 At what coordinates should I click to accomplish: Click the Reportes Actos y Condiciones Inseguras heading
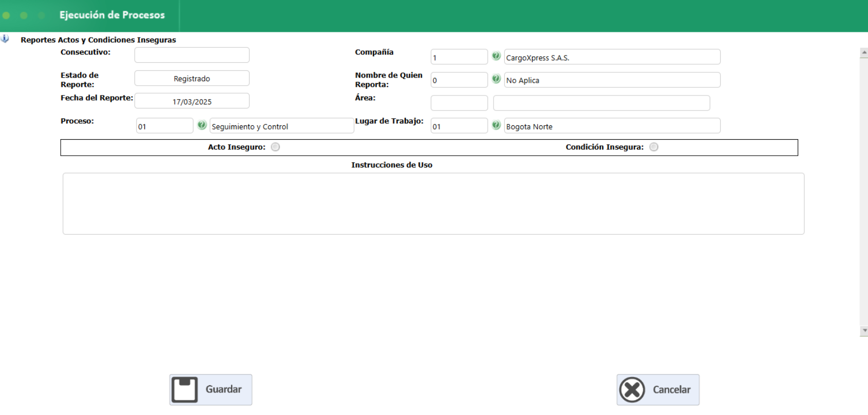[x=98, y=40]
